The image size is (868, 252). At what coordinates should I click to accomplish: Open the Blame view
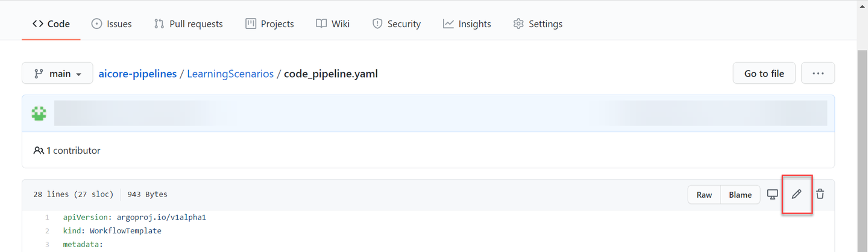click(x=740, y=195)
